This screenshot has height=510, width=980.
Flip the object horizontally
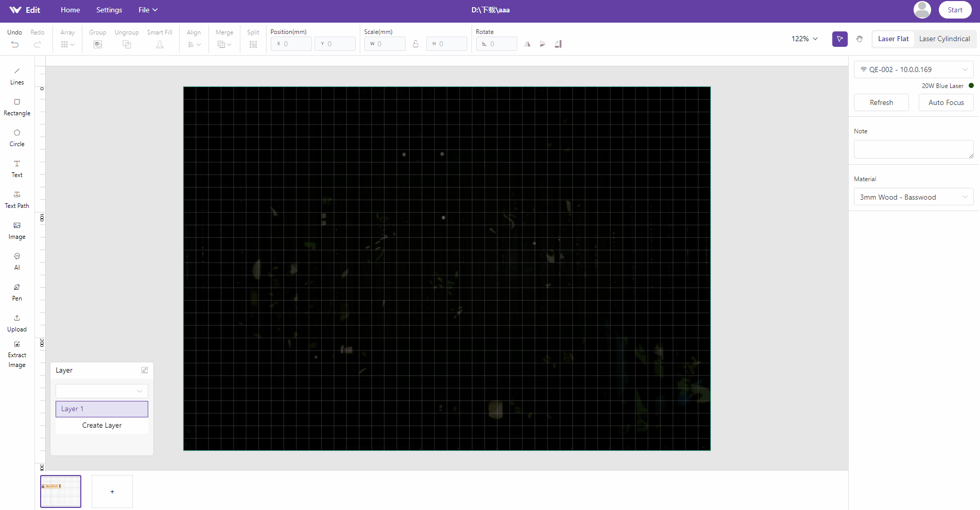(528, 44)
